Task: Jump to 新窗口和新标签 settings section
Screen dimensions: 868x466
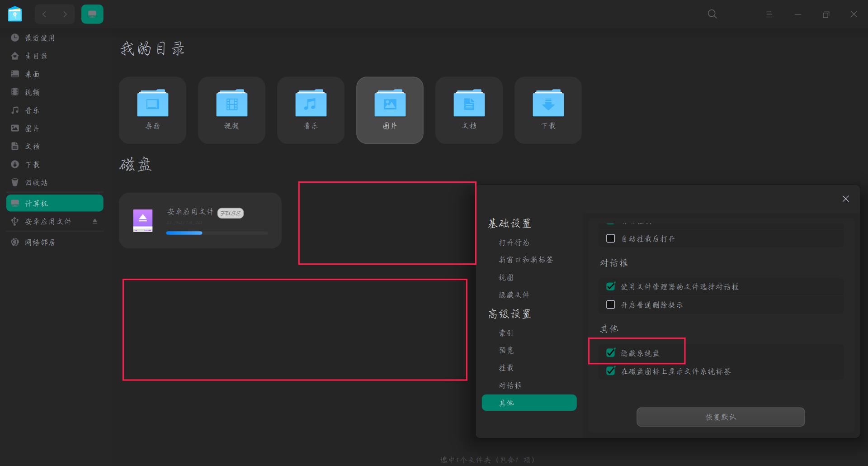Action: [x=526, y=260]
